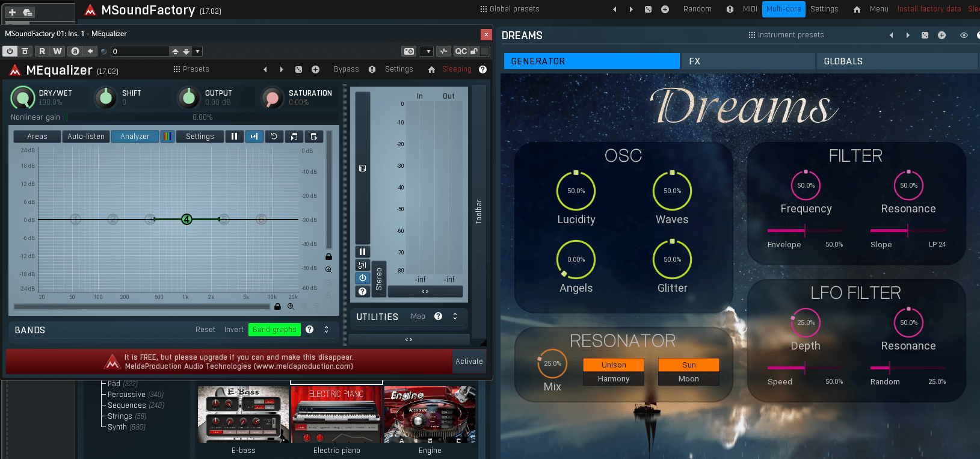Click the horizontal axis lock icon below graph

click(277, 307)
